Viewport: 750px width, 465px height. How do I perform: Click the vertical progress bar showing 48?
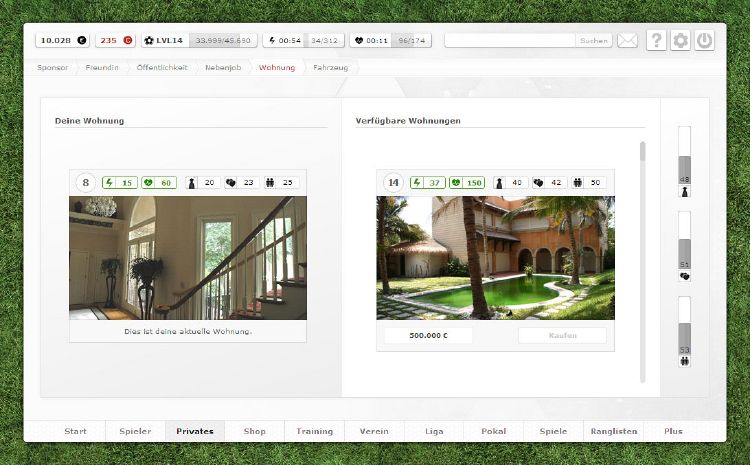click(x=684, y=155)
